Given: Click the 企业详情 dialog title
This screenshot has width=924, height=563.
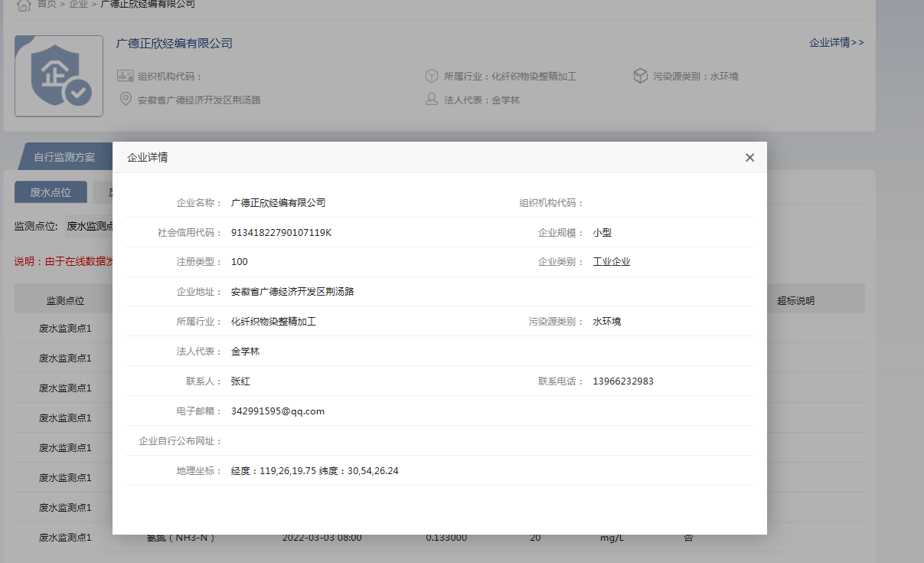Looking at the screenshot, I should [148, 157].
